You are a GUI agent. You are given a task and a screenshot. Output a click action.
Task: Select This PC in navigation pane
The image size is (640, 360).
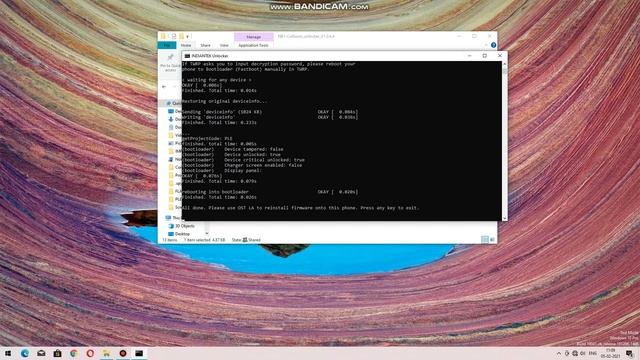173,218
